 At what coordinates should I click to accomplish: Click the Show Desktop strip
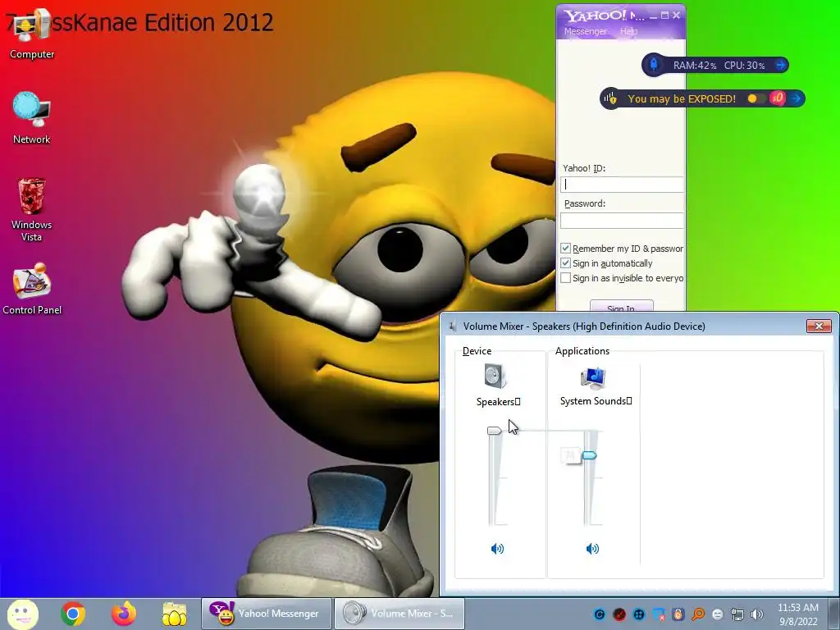pyautogui.click(x=836, y=614)
